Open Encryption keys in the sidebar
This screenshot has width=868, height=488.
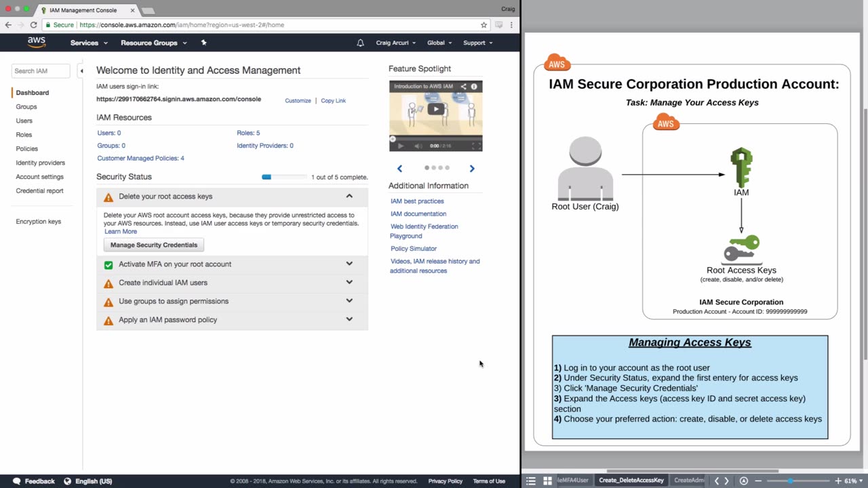pyautogui.click(x=39, y=222)
